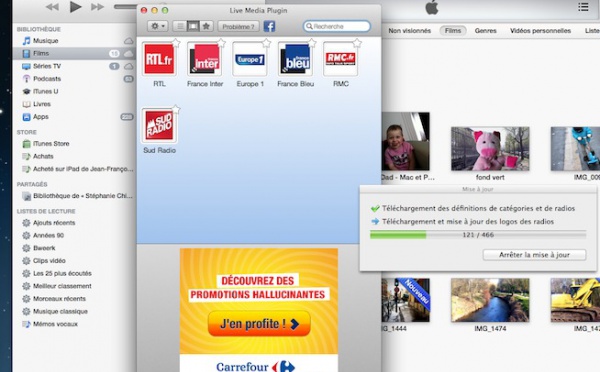This screenshot has height=372, width=600.
Task: Select the RMC station logo
Action: pos(341,59)
